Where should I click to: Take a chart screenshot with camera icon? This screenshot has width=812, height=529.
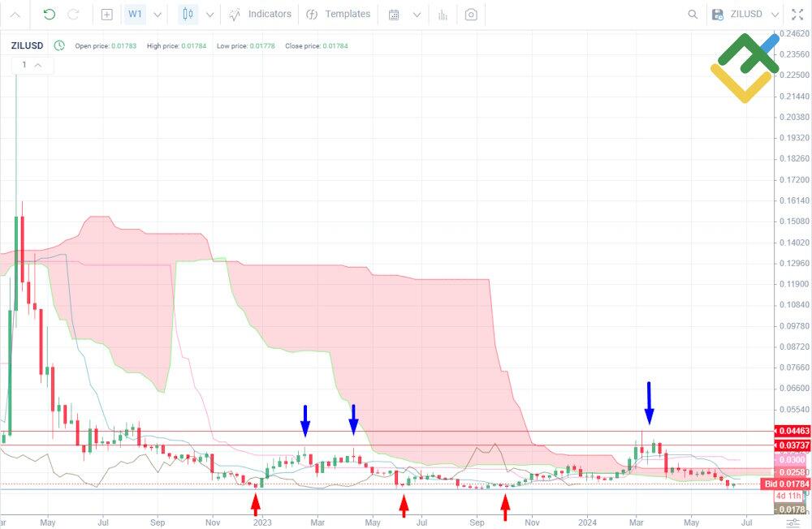coord(471,15)
